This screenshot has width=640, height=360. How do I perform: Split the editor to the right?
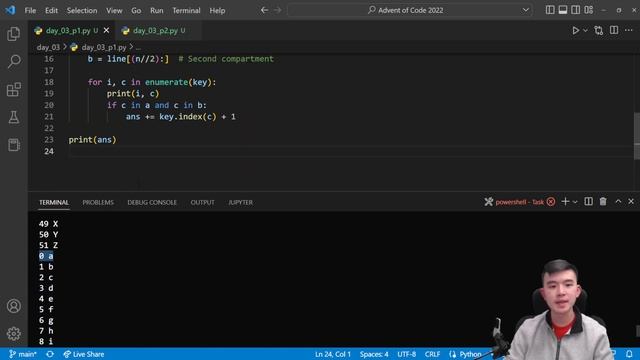pos(614,31)
